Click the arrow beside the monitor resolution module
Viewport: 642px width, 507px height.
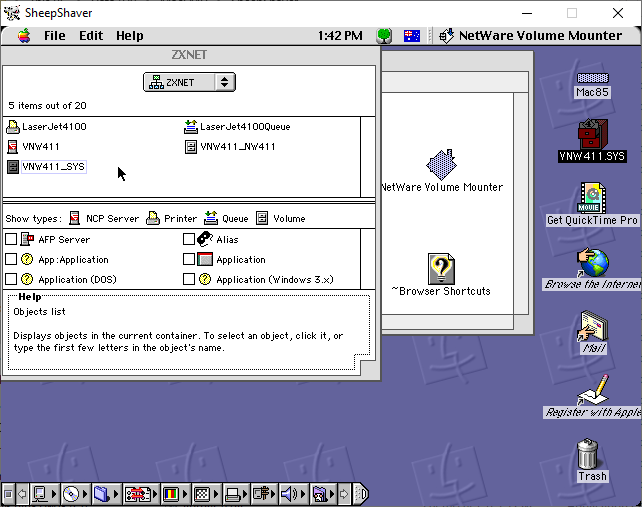[x=216, y=494]
